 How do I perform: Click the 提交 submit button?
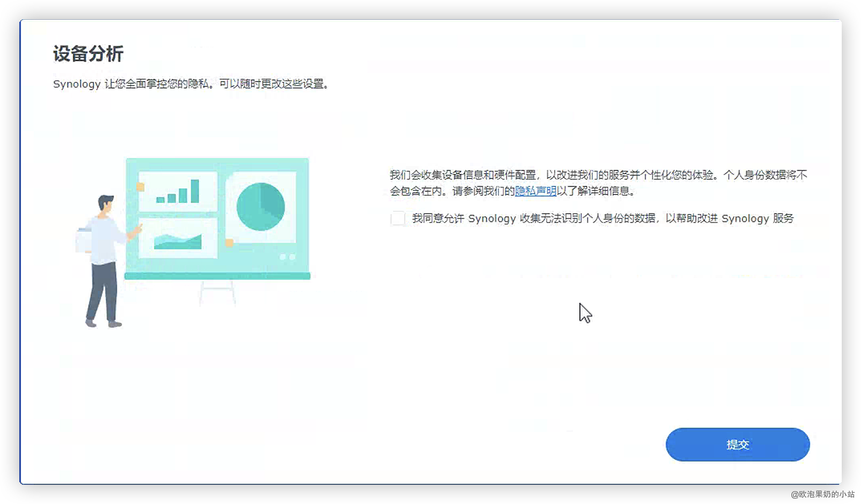tap(737, 445)
